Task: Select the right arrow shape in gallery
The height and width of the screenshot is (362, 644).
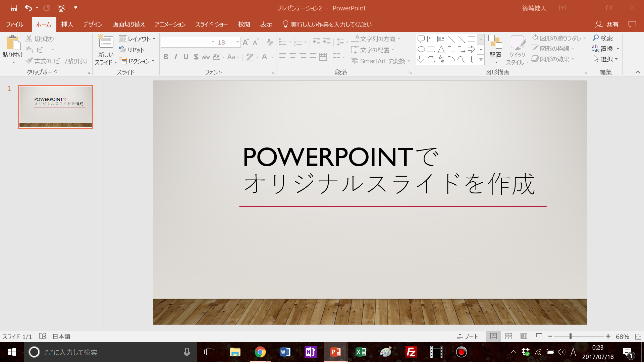Action: (471, 49)
